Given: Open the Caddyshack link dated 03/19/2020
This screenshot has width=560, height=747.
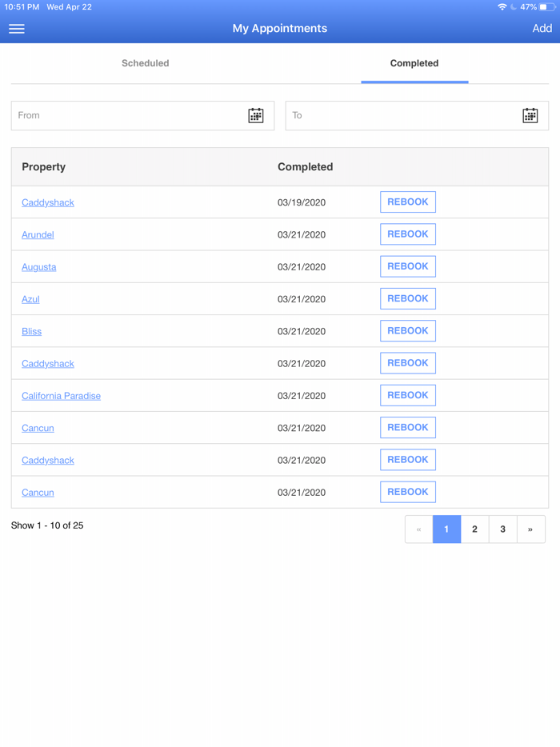Looking at the screenshot, I should point(48,202).
